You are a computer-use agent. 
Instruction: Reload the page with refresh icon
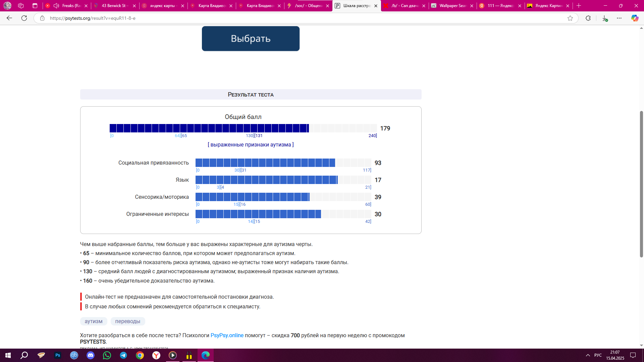(24, 18)
